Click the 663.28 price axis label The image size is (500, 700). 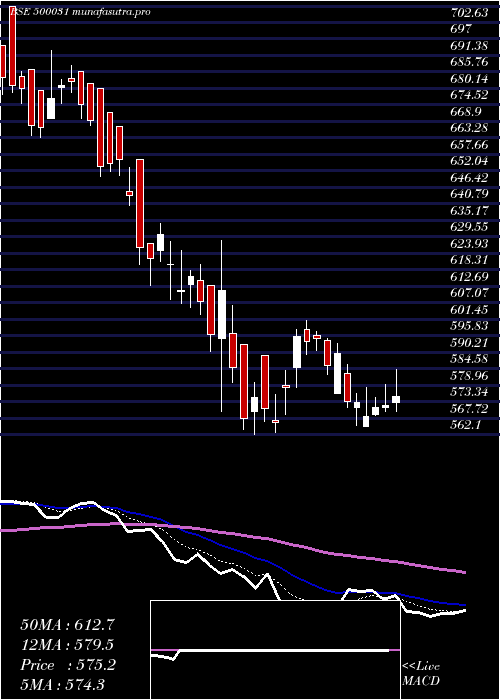click(x=469, y=128)
